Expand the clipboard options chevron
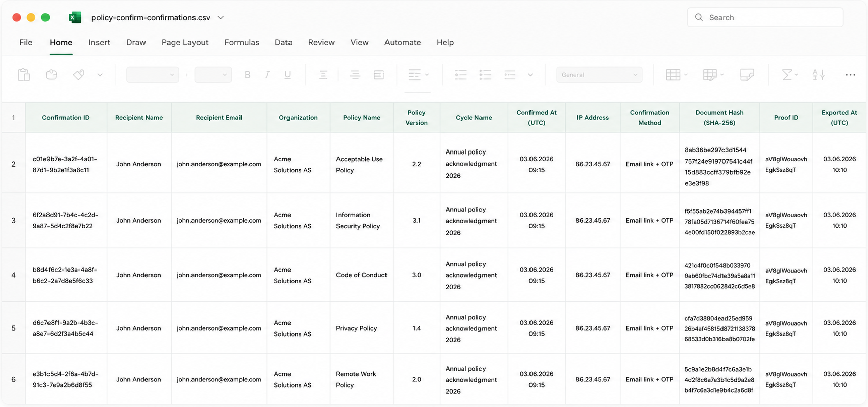Screen dimensions: 868x407 [100, 75]
